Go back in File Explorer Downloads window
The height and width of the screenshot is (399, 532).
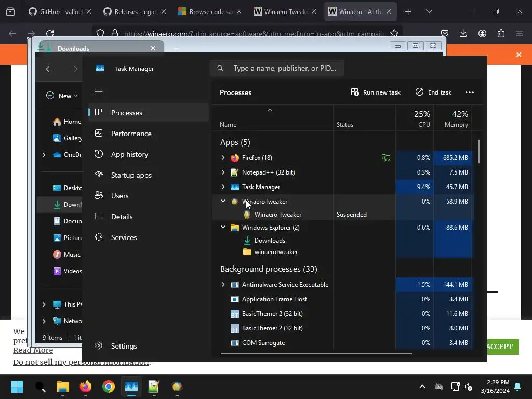pyautogui.click(x=49, y=69)
